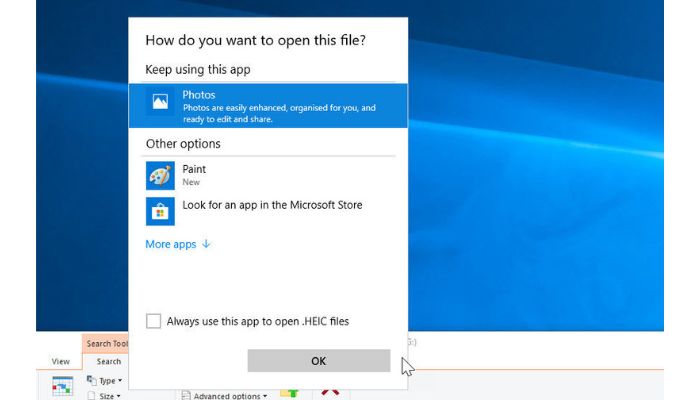Image resolution: width=700 pixels, height=400 pixels.
Task: Click the Type filter icon in File Explorer
Action: 91,380
